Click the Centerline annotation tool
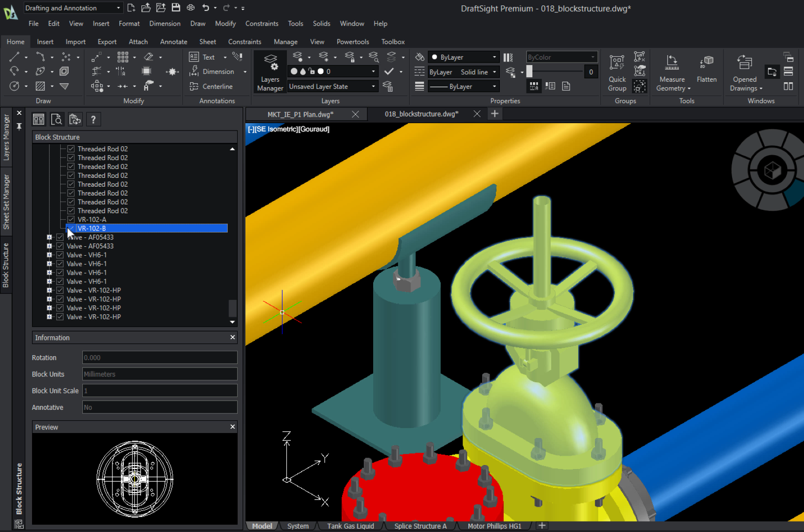This screenshot has height=532, width=804. [211, 86]
